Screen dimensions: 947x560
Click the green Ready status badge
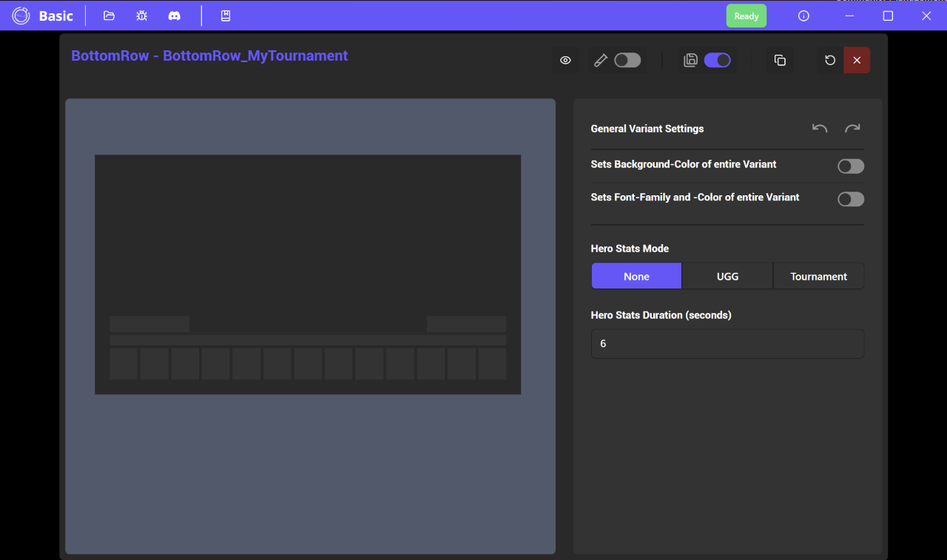coord(746,16)
